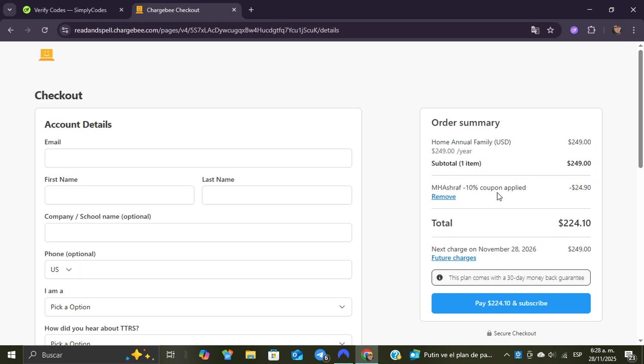Open the Windows Start menu

[x=11, y=355]
